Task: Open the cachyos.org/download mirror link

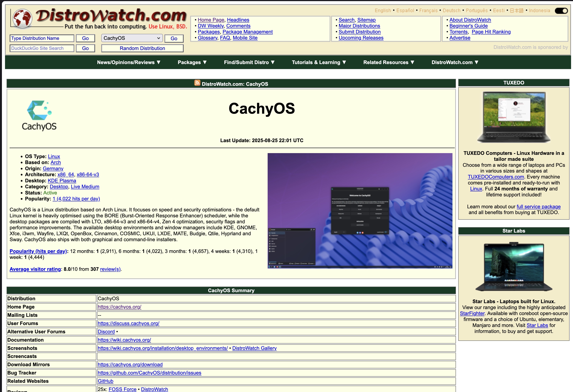Action: tap(130, 365)
